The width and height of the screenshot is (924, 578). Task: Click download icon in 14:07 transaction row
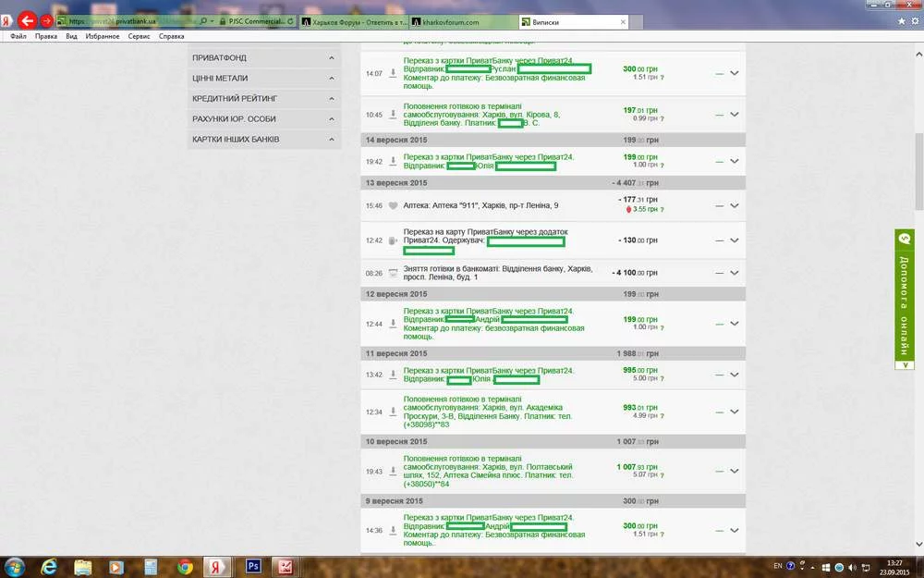[x=393, y=72]
